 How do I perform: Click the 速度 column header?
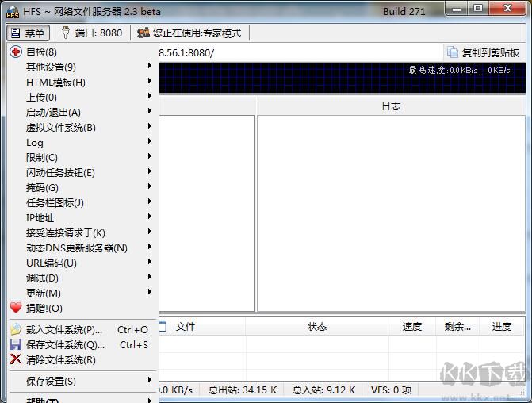click(412, 327)
